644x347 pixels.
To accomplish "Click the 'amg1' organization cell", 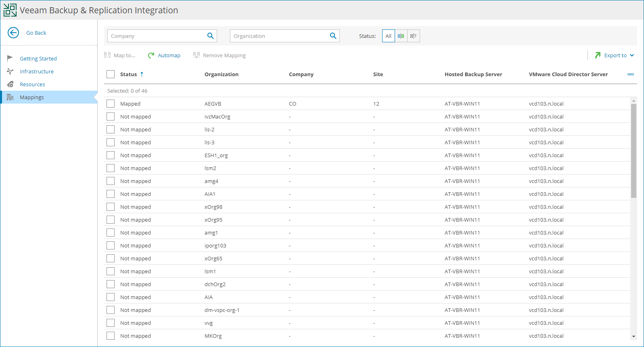I will 211,233.
